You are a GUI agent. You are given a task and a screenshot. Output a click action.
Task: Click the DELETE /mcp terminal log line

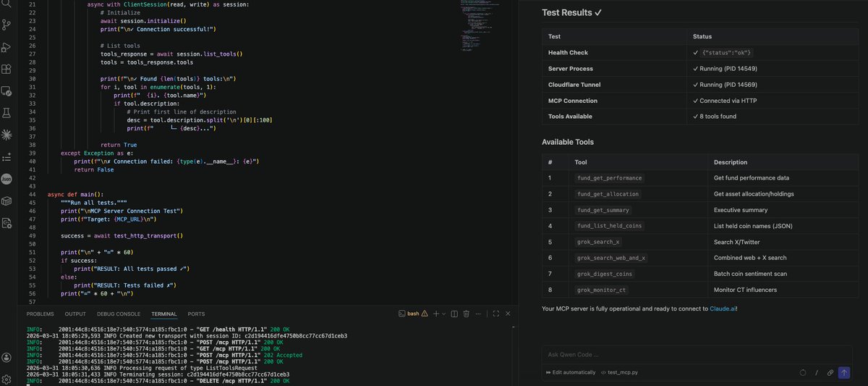pos(158,380)
